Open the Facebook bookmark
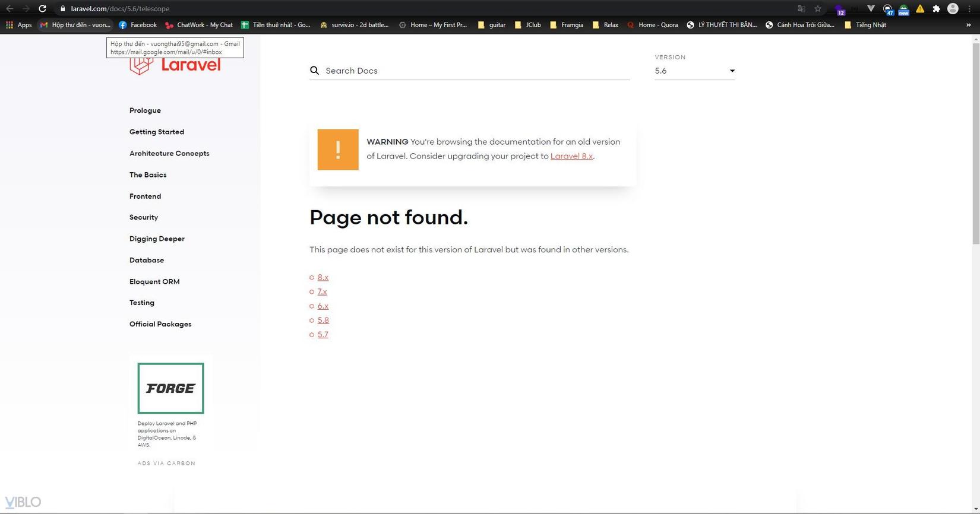 [138, 25]
